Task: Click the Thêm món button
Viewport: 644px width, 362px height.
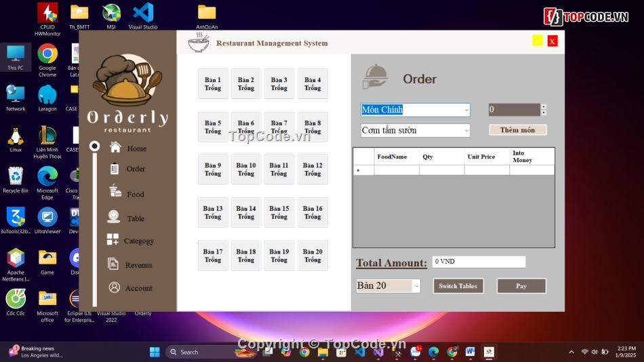Action: coord(517,130)
